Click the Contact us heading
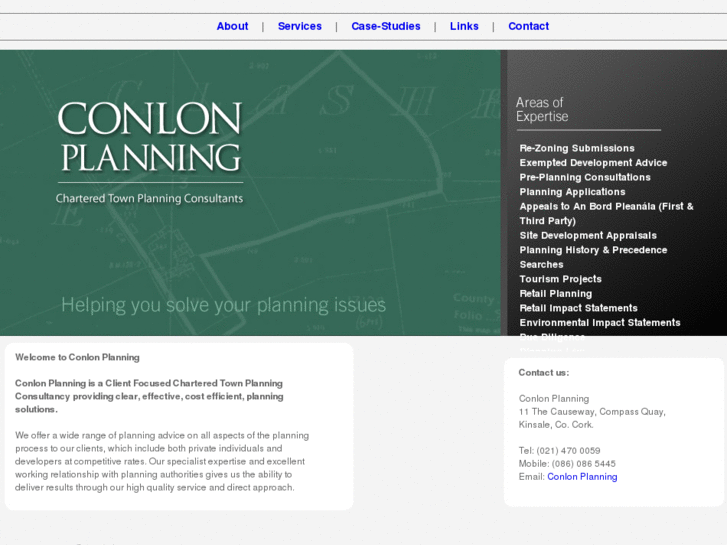Screen dimensions: 727x545 543,373
